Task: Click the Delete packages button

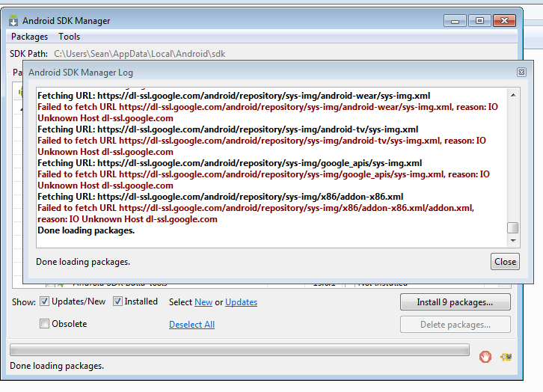Action: 455,325
